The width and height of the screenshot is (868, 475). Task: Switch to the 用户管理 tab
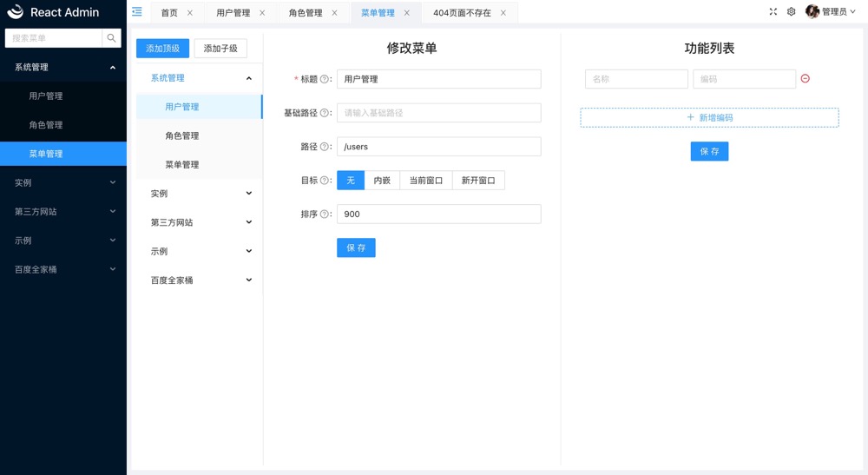[x=233, y=13]
